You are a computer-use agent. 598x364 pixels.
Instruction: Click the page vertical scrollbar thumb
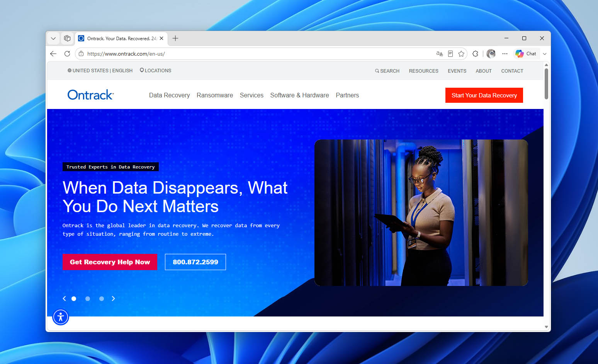click(546, 84)
